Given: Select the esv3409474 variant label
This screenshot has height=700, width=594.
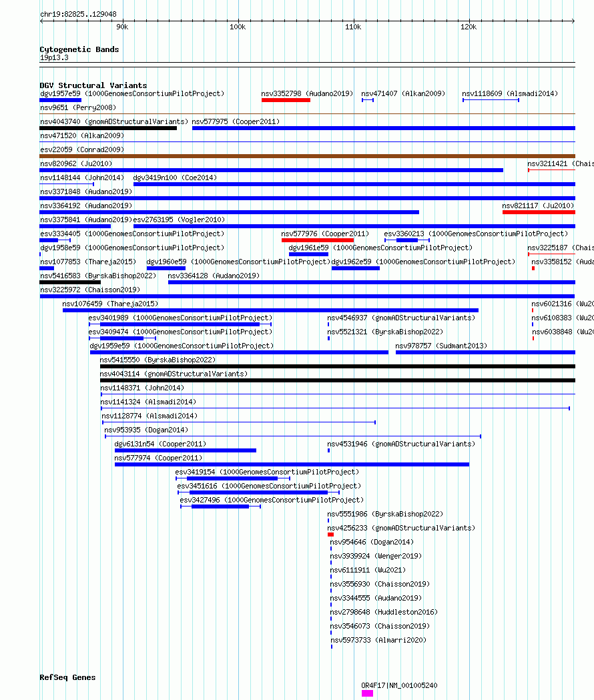Looking at the screenshot, I should tap(180, 332).
